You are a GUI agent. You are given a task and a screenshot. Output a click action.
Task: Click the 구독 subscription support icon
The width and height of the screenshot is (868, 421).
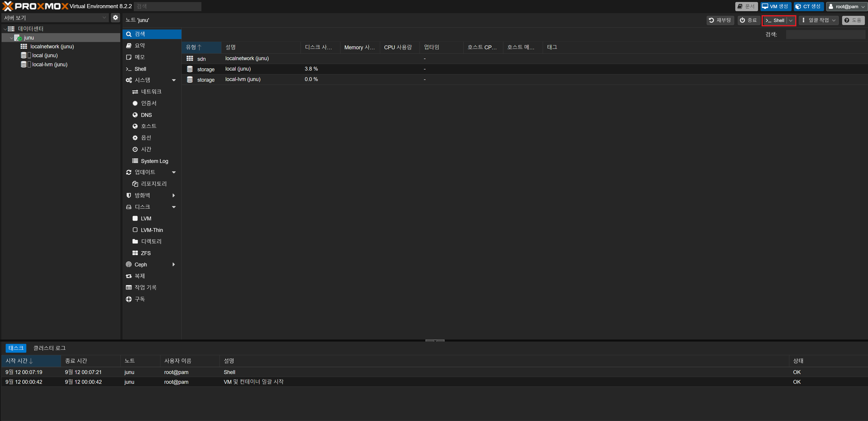click(x=129, y=299)
